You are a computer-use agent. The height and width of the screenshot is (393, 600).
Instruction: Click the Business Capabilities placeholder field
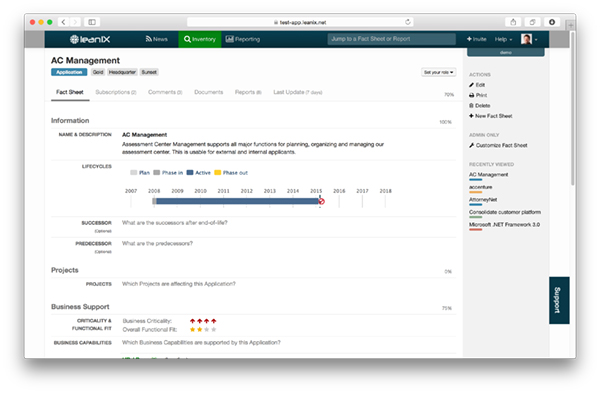coord(201,342)
